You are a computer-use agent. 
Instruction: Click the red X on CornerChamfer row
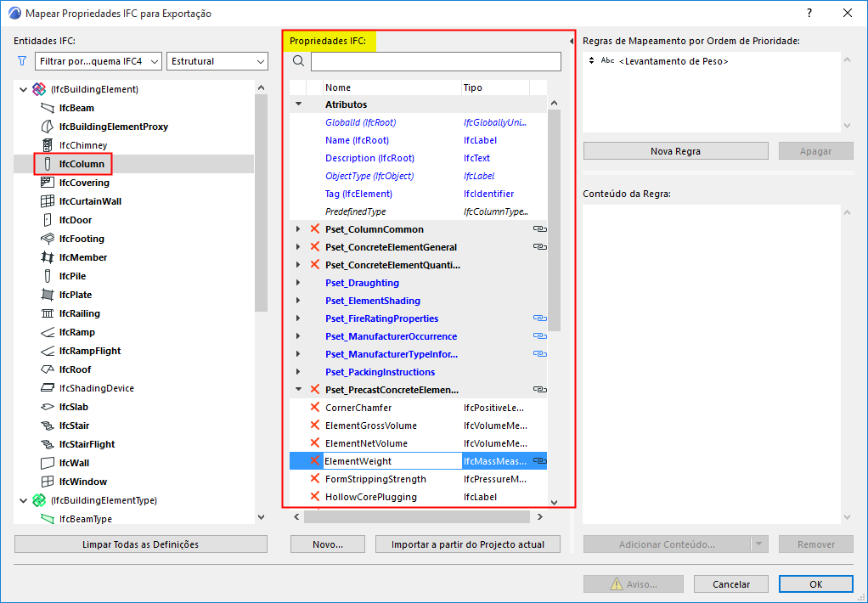[314, 407]
